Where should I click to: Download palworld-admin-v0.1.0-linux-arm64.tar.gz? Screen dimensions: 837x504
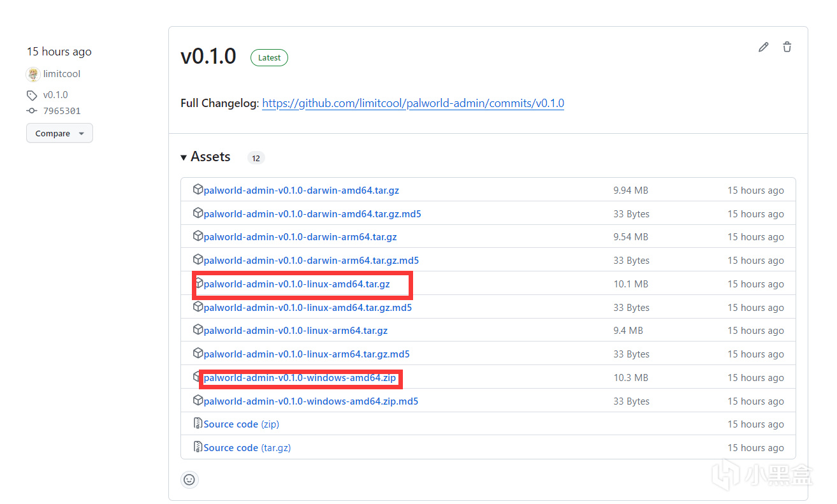pyautogui.click(x=296, y=331)
